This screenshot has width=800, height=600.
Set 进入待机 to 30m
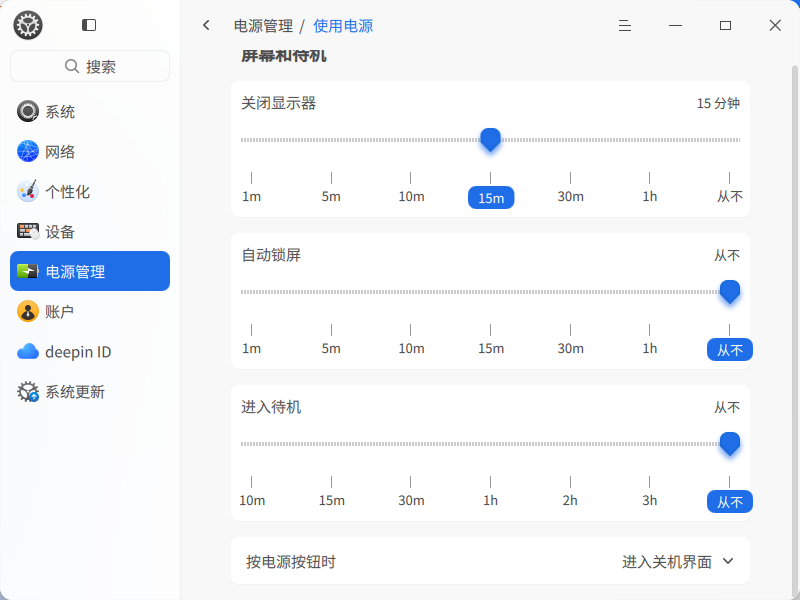tap(411, 501)
